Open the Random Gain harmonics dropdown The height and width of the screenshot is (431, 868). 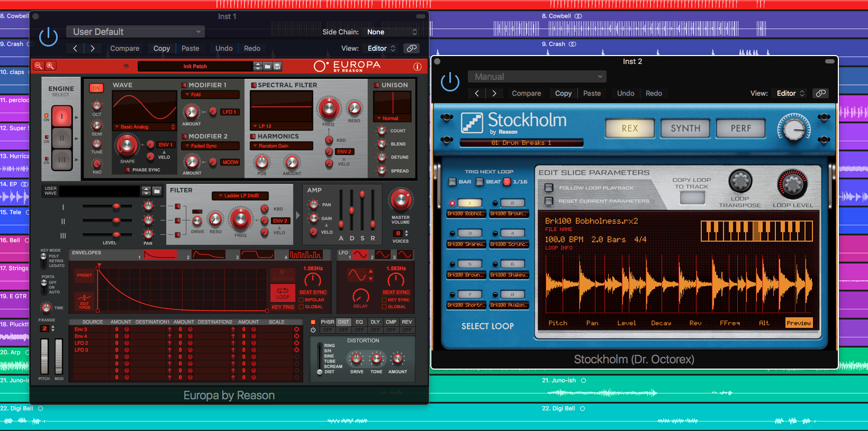[282, 146]
